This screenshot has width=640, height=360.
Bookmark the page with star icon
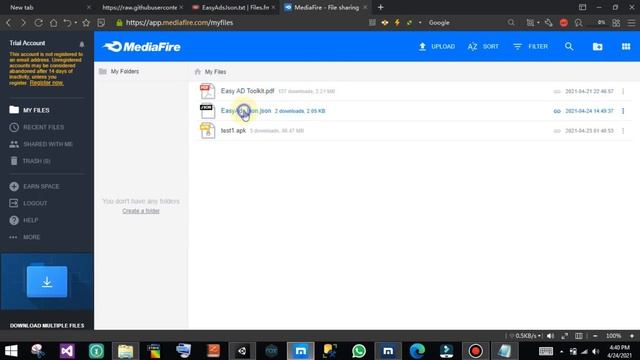coord(86,23)
